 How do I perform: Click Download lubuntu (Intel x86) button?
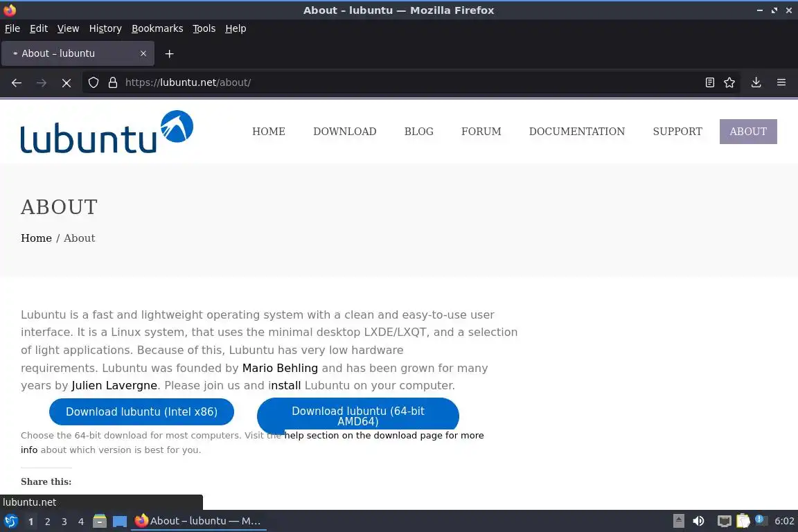coord(141,412)
